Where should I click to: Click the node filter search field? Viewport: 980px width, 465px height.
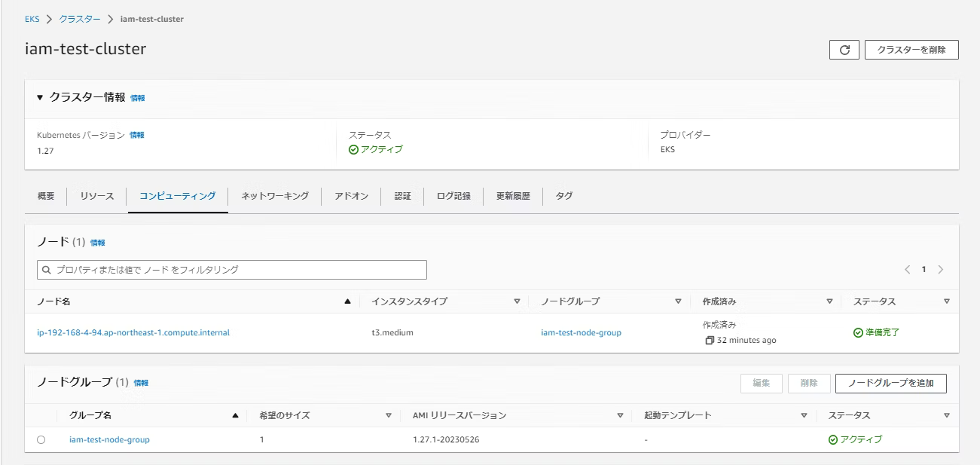tap(232, 270)
